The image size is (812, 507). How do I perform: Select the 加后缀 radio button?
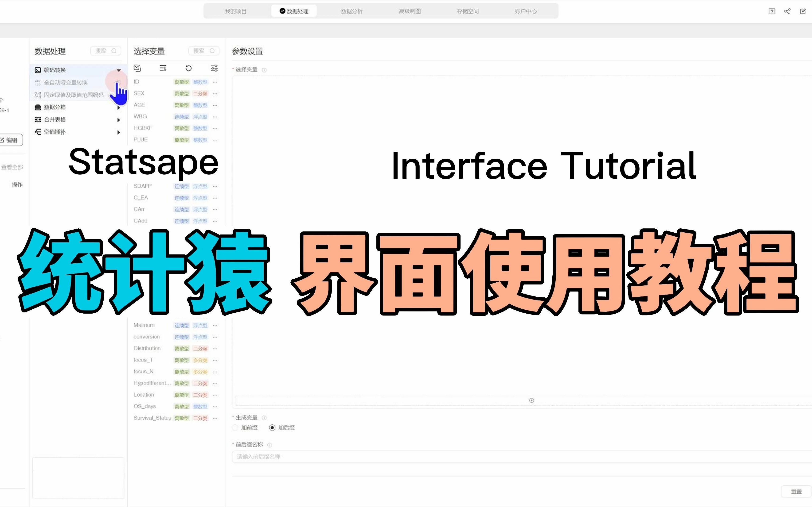(x=272, y=427)
